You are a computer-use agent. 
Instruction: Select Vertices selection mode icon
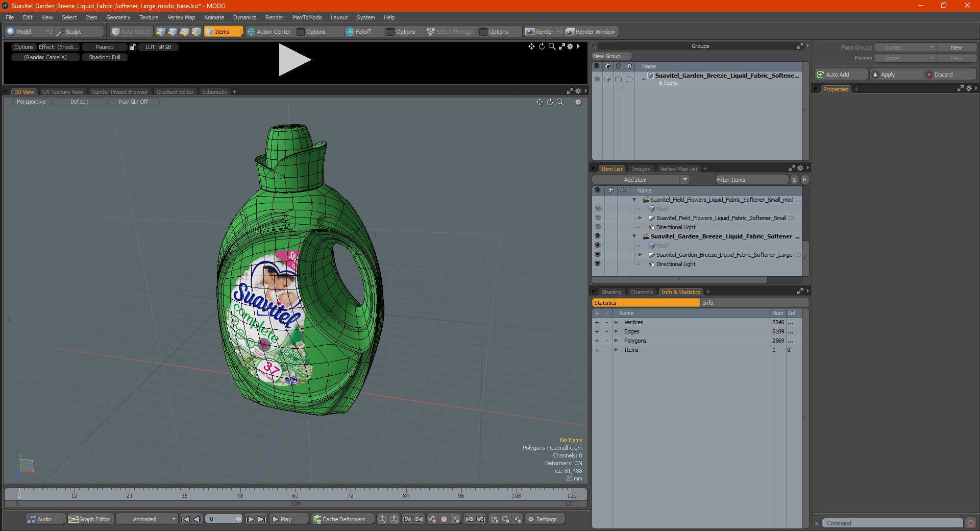pos(161,32)
